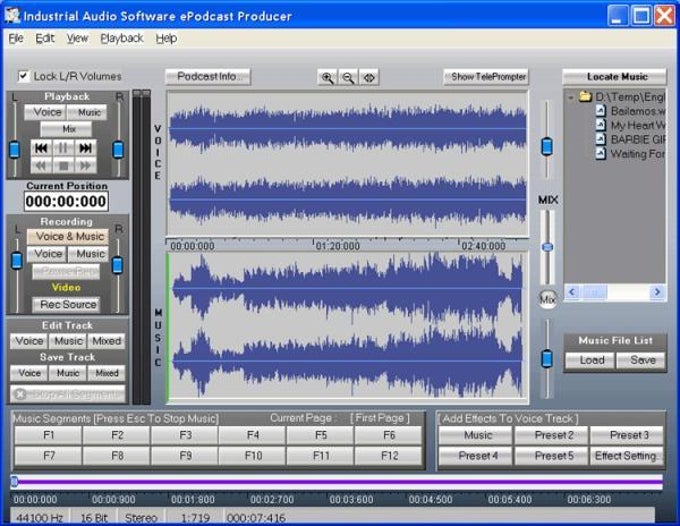Open the View menu
680x526 pixels.
point(77,39)
